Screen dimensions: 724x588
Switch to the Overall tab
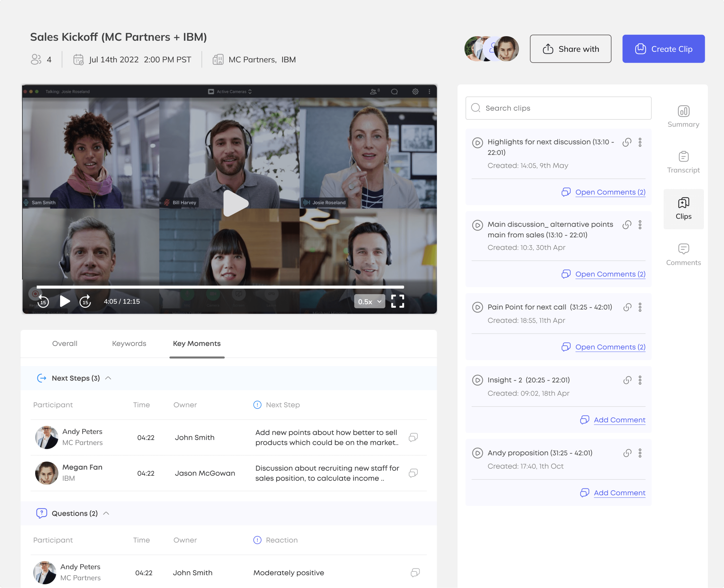pyautogui.click(x=65, y=343)
